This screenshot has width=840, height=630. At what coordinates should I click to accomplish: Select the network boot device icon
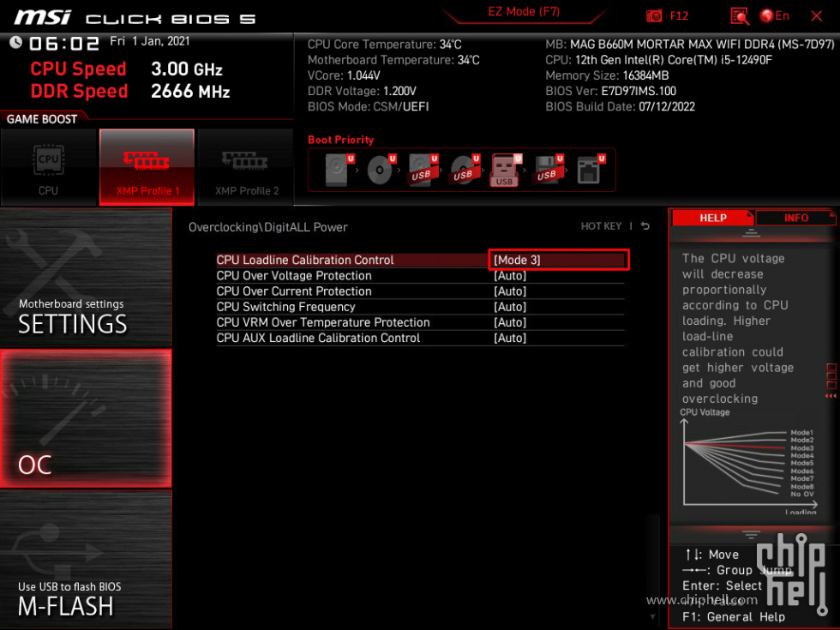pyautogui.click(x=590, y=170)
